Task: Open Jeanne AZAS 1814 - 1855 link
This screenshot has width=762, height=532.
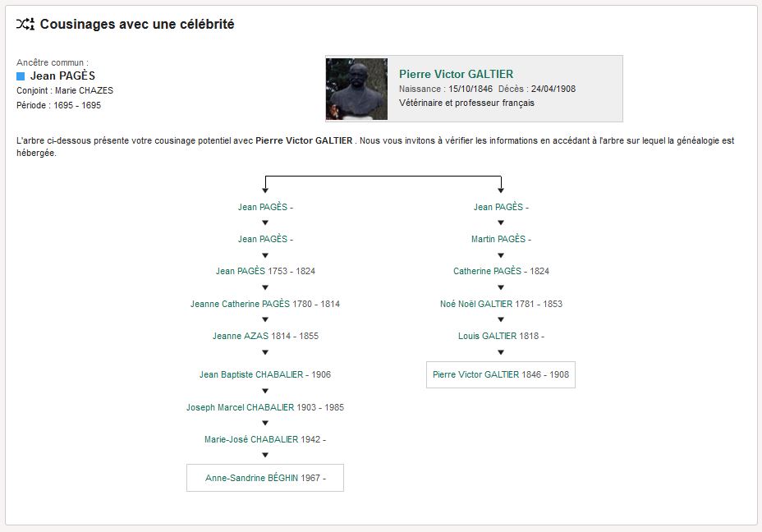Action: (x=241, y=336)
